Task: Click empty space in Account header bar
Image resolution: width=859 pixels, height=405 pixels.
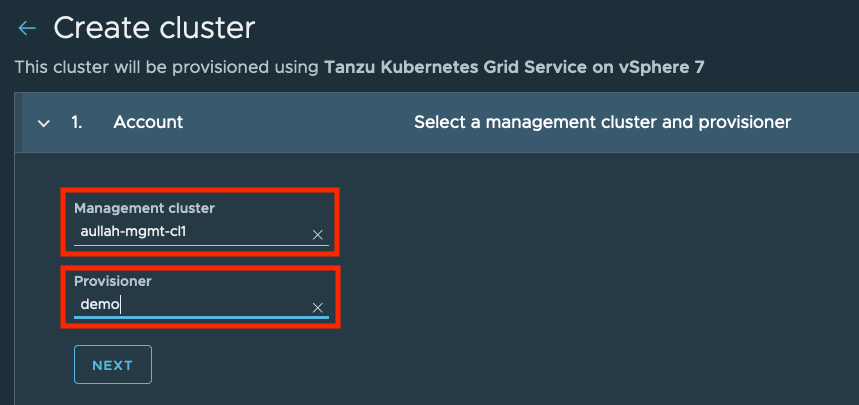Action: (300, 122)
